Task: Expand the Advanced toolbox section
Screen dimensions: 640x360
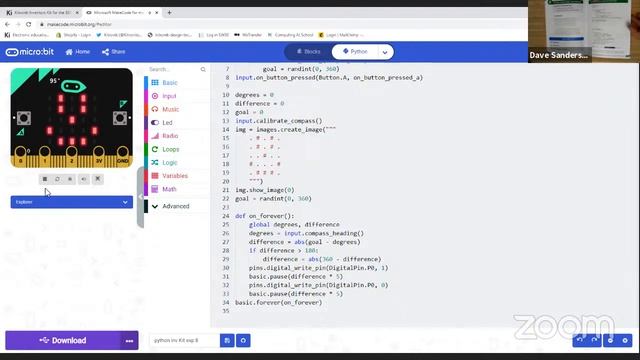Action: (x=176, y=206)
